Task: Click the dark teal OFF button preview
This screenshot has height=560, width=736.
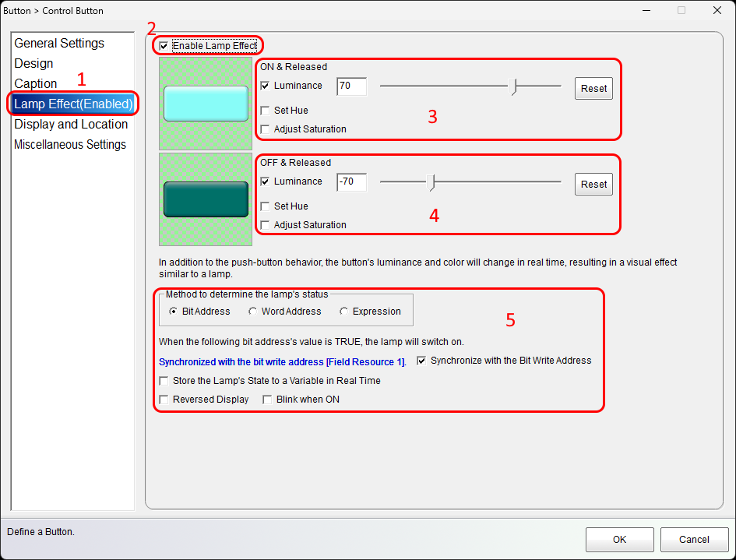Action: click(x=206, y=199)
